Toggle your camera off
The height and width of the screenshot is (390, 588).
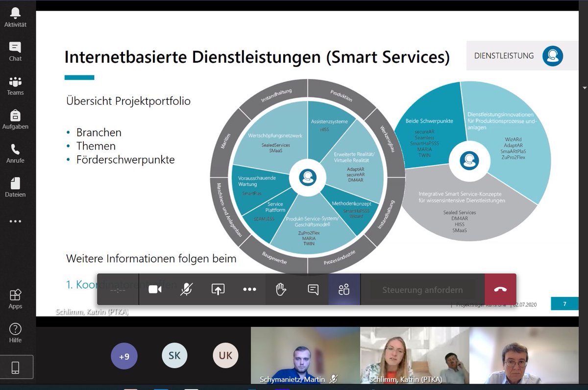tap(155, 290)
